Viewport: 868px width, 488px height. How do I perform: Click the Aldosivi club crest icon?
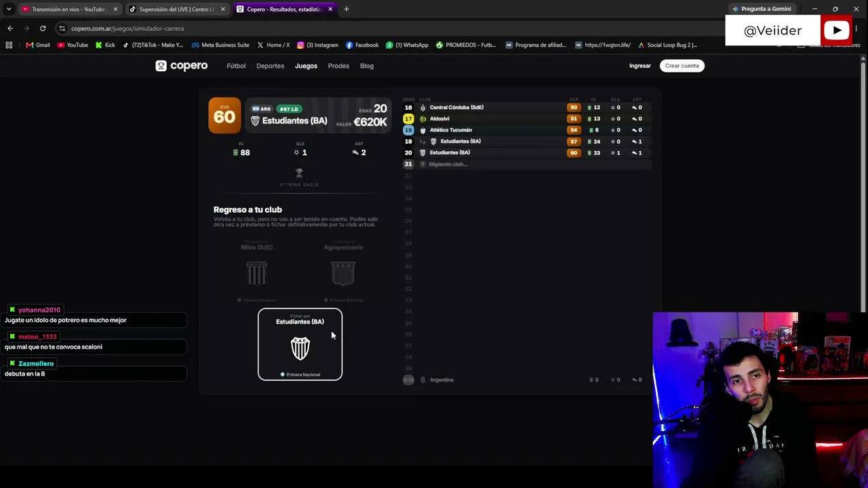[x=422, y=119]
